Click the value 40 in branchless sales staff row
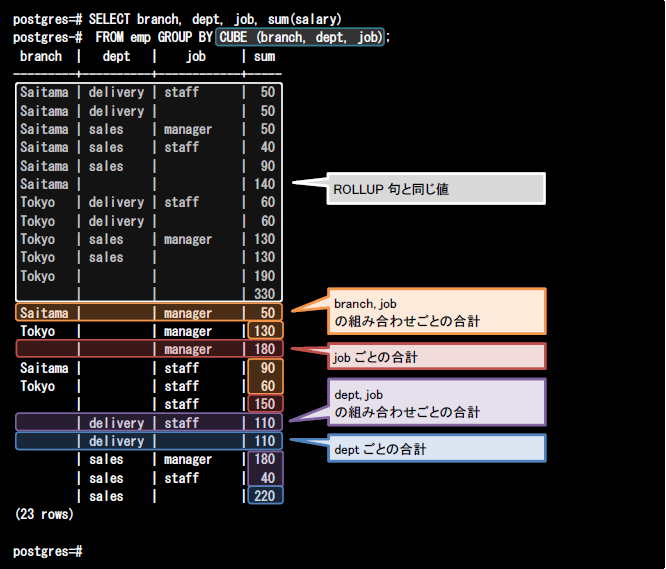The image size is (666, 569). click(x=268, y=478)
